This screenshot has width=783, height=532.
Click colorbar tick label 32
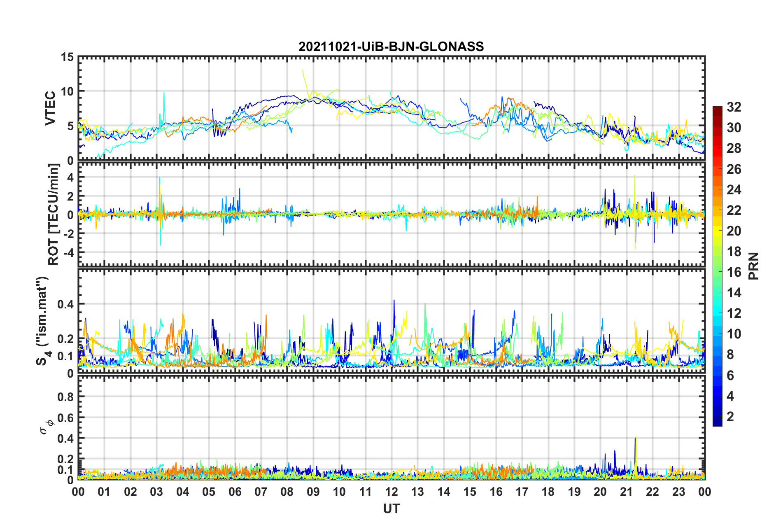pyautogui.click(x=734, y=107)
